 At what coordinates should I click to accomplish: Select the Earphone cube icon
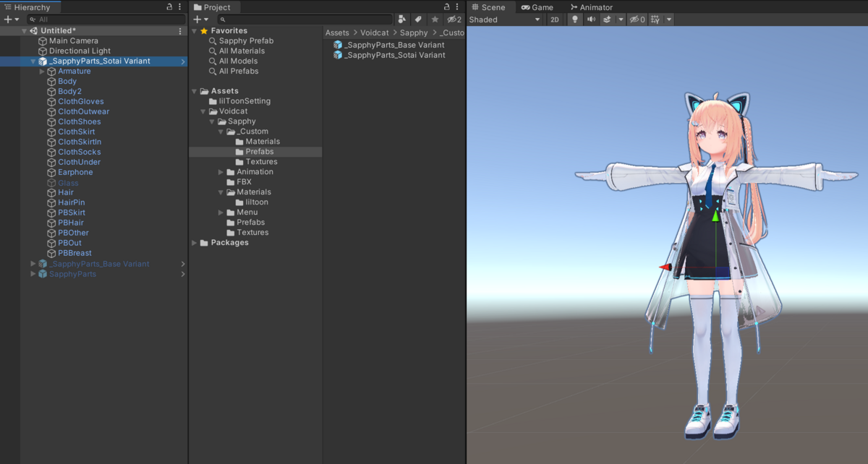51,173
